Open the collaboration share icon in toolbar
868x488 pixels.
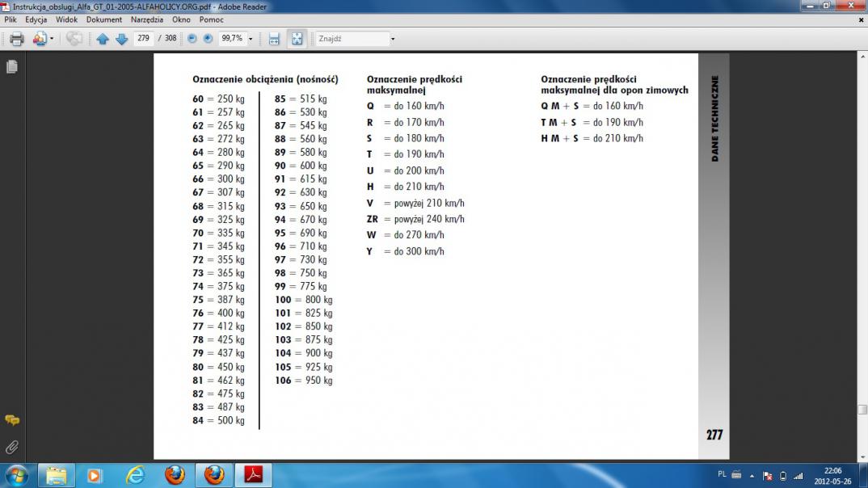pos(40,39)
